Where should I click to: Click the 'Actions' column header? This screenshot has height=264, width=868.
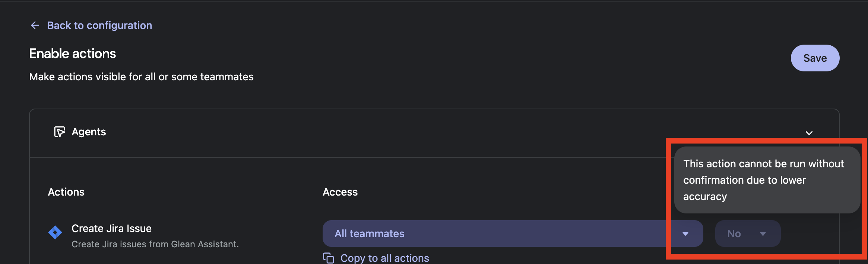click(x=66, y=192)
